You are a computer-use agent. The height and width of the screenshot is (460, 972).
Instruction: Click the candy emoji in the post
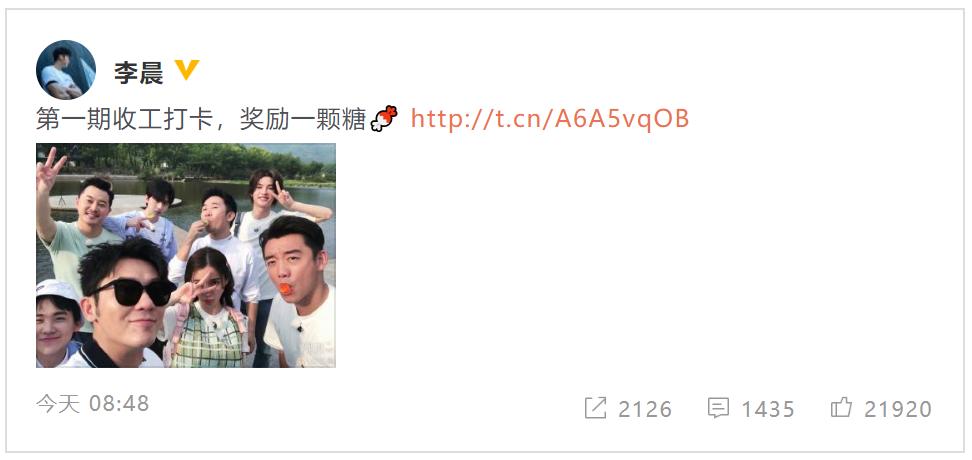coord(384,118)
